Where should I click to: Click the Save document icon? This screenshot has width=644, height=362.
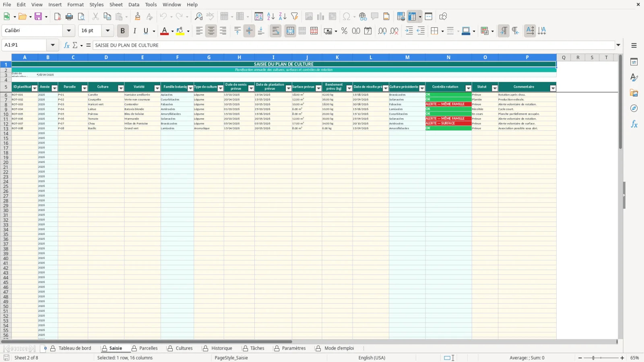pos(39,16)
